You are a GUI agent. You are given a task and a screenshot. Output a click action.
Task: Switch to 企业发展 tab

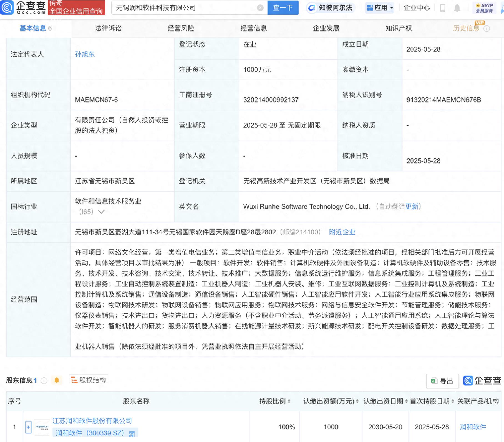click(x=326, y=28)
